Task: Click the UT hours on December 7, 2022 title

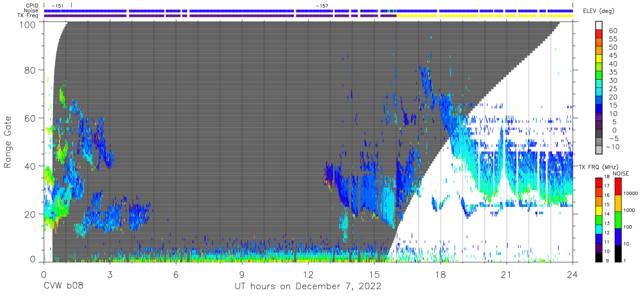Action: (308, 287)
